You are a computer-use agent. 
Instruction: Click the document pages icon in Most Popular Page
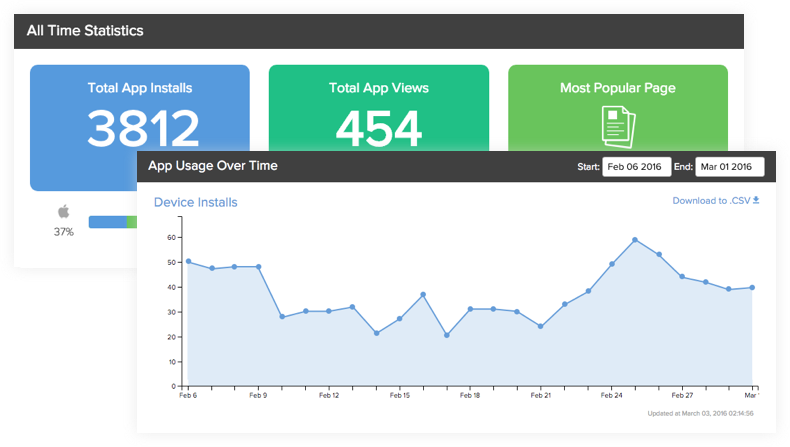pos(617,126)
